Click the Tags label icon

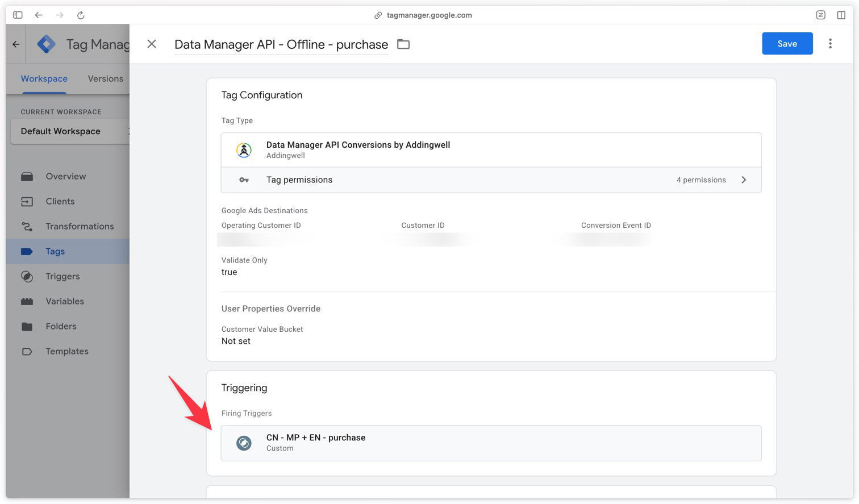27,251
